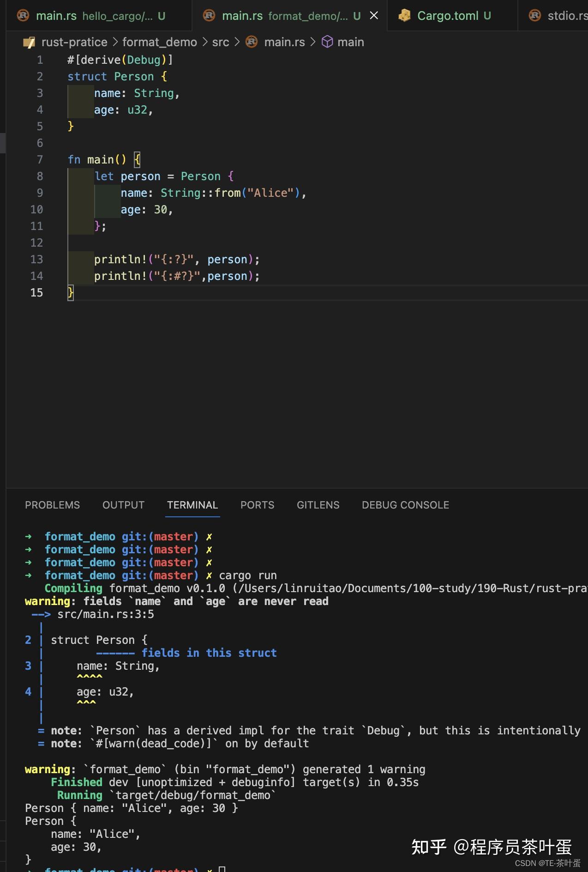Image resolution: width=588 pixels, height=872 pixels.
Task: Select the TERMINAL panel tab
Action: tap(192, 505)
